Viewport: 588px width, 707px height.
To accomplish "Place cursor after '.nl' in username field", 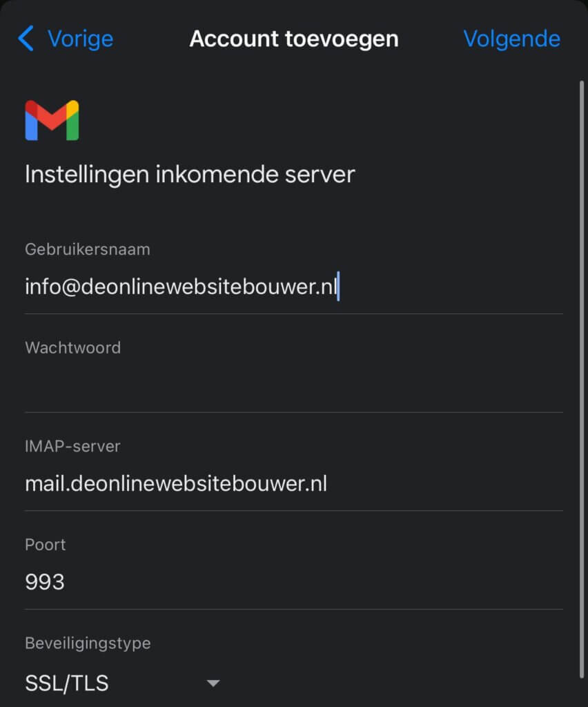I will point(338,287).
